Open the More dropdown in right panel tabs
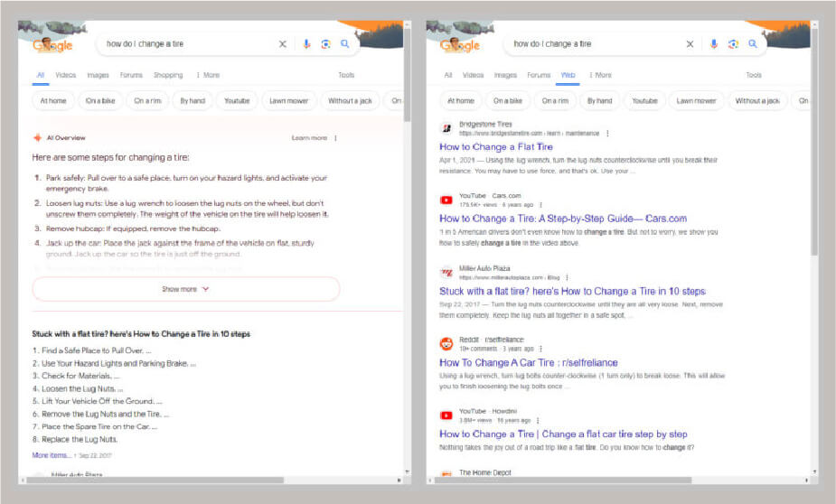This screenshot has width=836, height=504. click(600, 75)
